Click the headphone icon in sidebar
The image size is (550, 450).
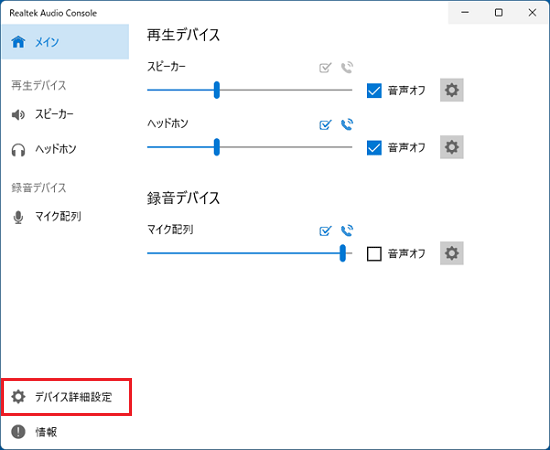[18, 150]
